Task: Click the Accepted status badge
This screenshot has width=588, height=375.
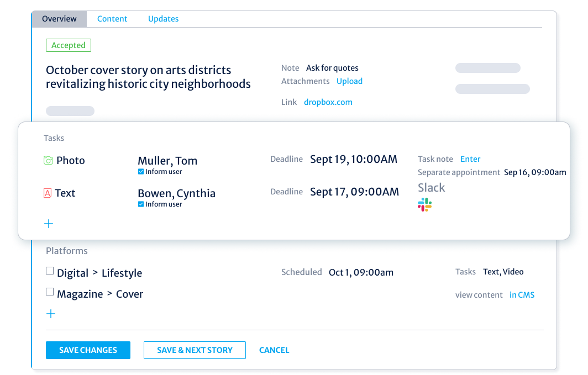Action: point(68,45)
